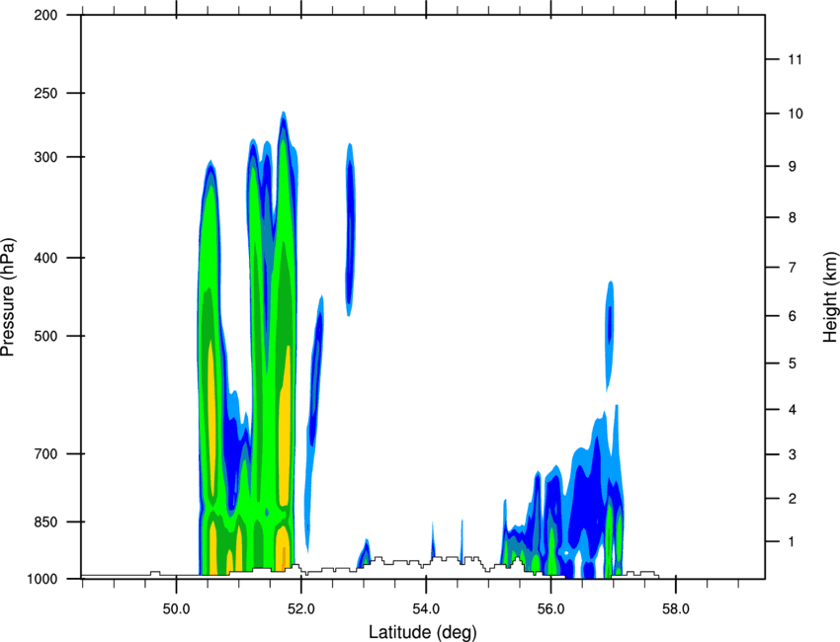Click the 4 km height label
This screenshot has height=642, width=840.
click(x=793, y=410)
